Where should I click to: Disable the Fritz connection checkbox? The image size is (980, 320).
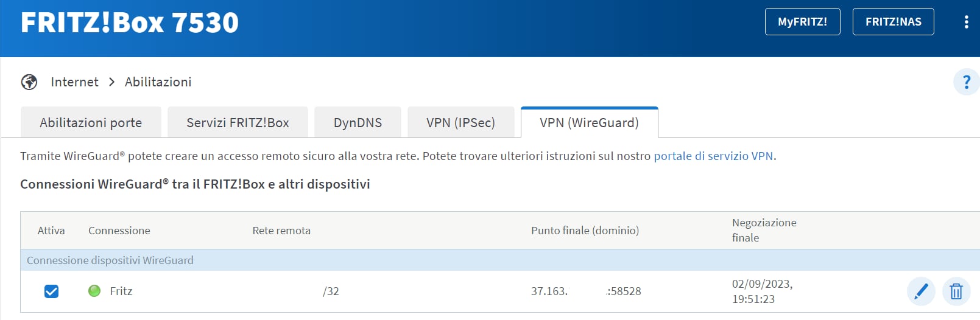(x=52, y=291)
